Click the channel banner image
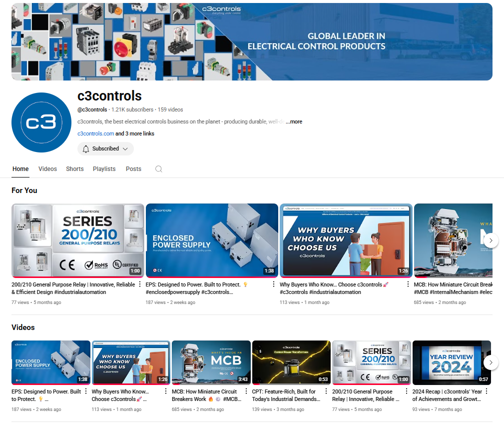 point(252,42)
